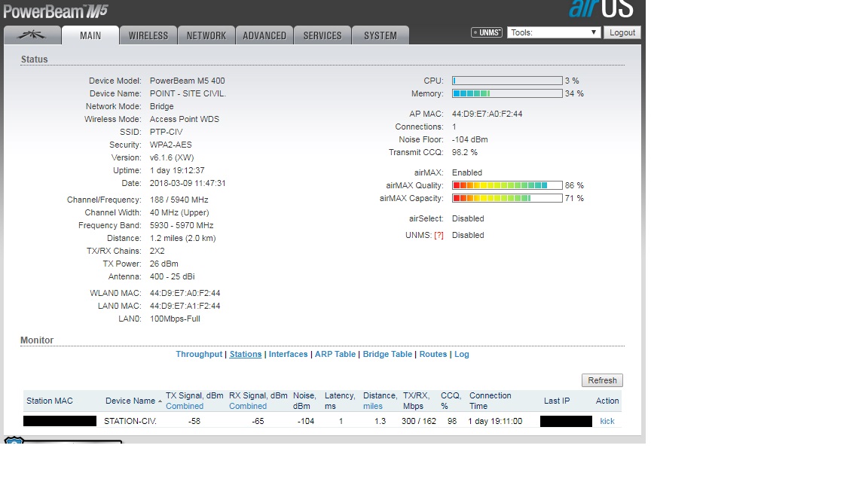868x488 pixels.
Task: Select SSID value PTP-CIV
Action: [x=166, y=132]
